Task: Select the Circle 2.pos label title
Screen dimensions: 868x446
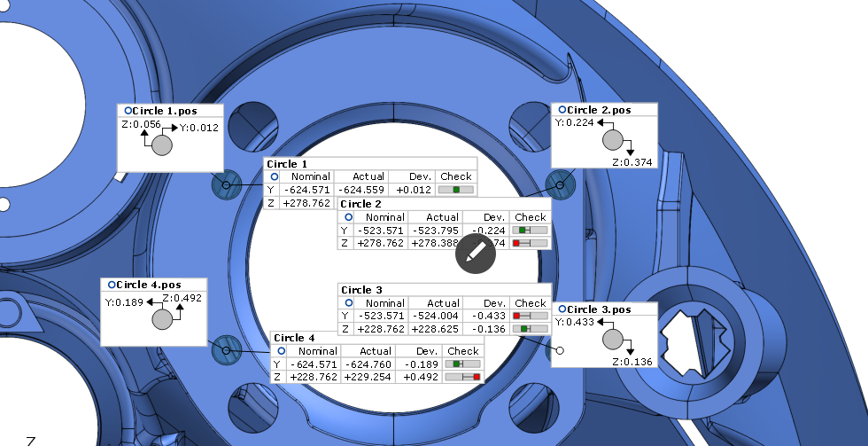Action: point(599,110)
